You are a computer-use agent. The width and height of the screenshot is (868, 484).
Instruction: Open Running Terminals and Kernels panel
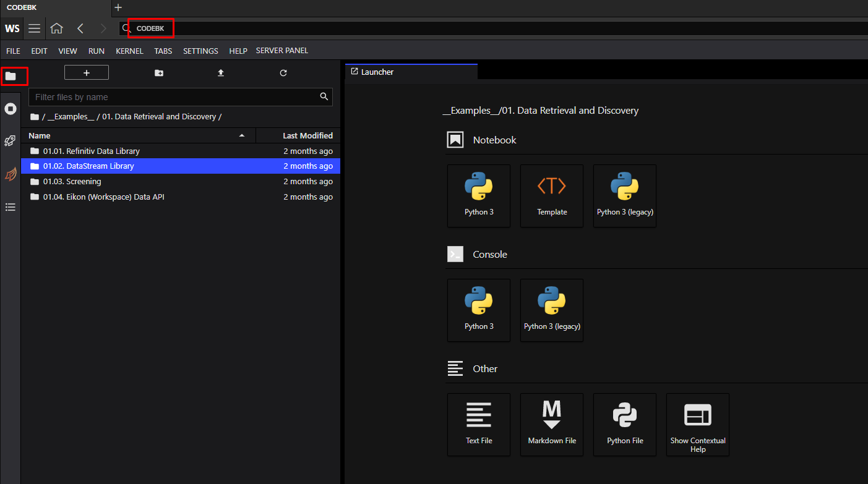tap(11, 109)
